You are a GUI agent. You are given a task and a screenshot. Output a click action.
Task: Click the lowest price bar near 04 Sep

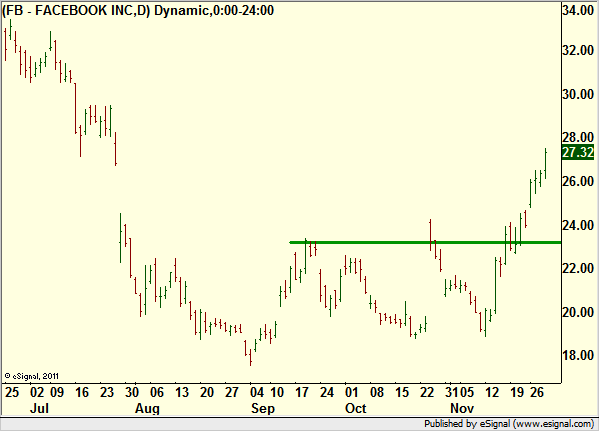250,357
